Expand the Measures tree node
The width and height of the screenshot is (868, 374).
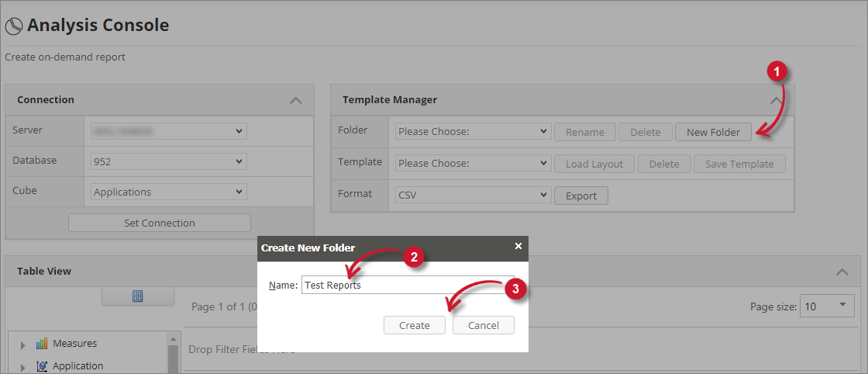(x=22, y=345)
